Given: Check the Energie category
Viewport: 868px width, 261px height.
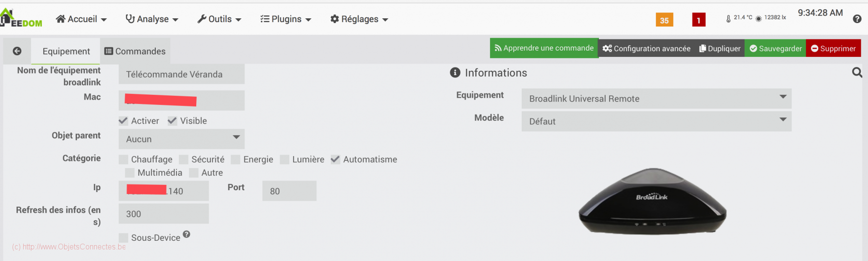Looking at the screenshot, I should (236, 159).
